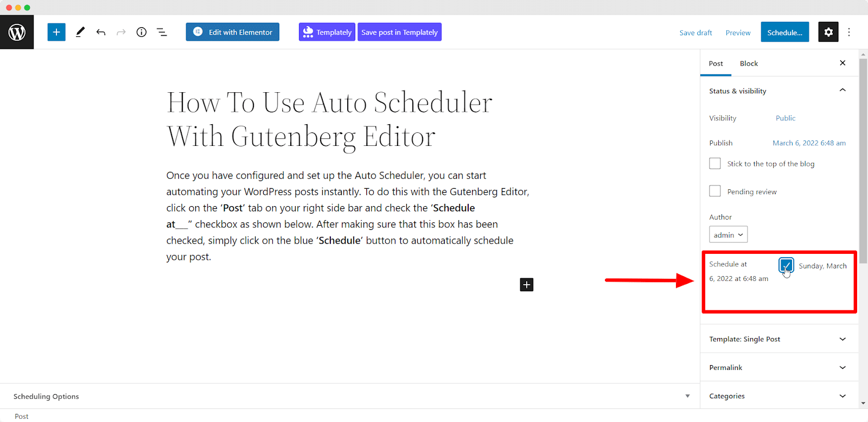Open the list view outline icon
The width and height of the screenshot is (868, 422).
coord(162,32)
